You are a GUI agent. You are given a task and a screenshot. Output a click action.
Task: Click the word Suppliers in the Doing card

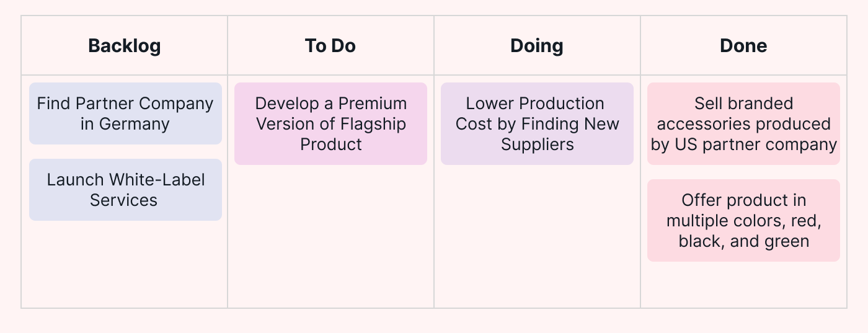click(538, 144)
